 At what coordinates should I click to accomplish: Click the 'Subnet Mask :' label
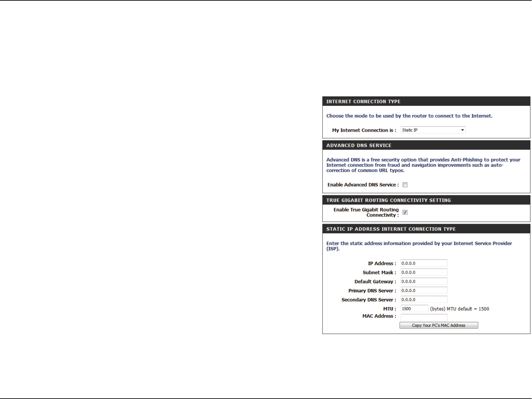tap(379, 273)
